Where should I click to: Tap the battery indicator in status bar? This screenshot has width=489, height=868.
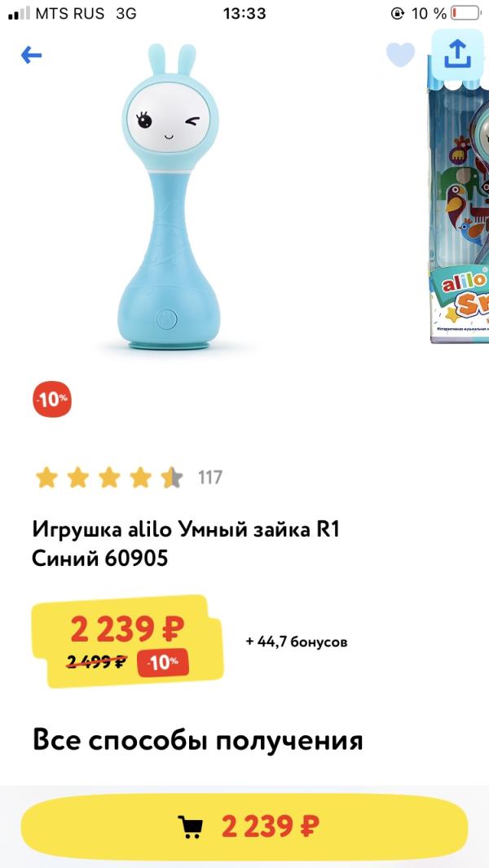(465, 13)
